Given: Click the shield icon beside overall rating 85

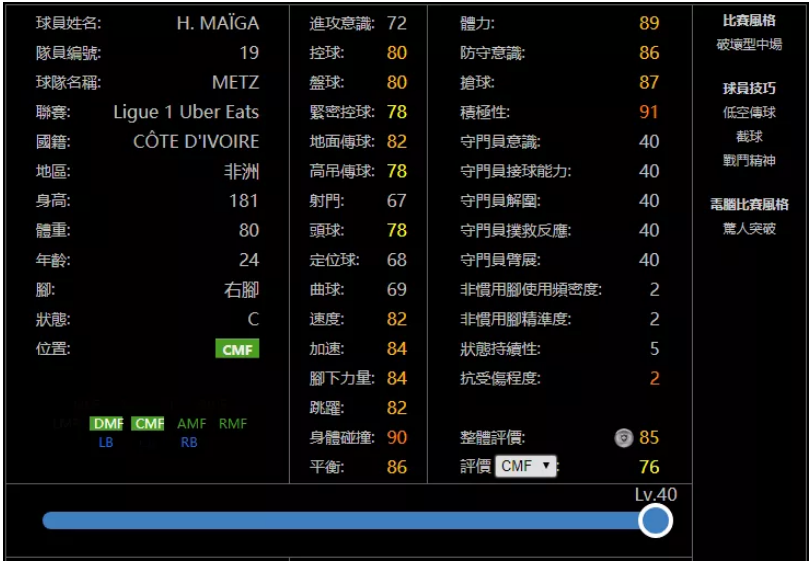Looking at the screenshot, I should coord(624,438).
